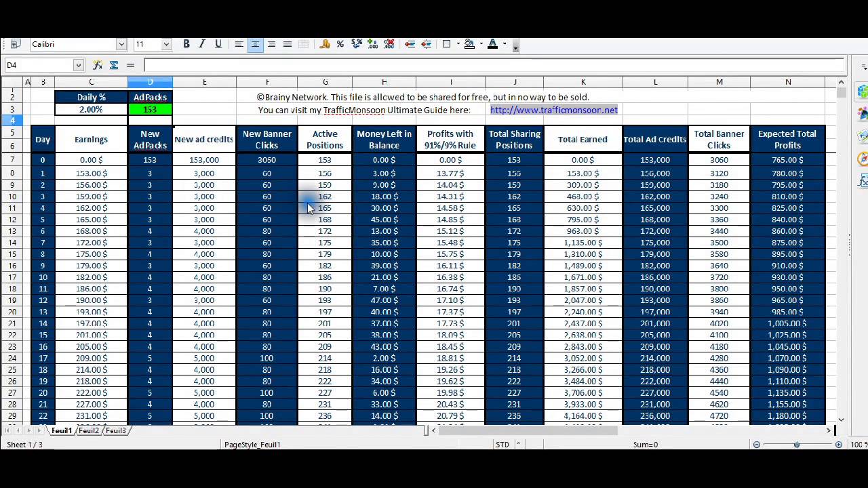
Task: Click the horizontal scrollbar thumb
Action: tap(528, 430)
